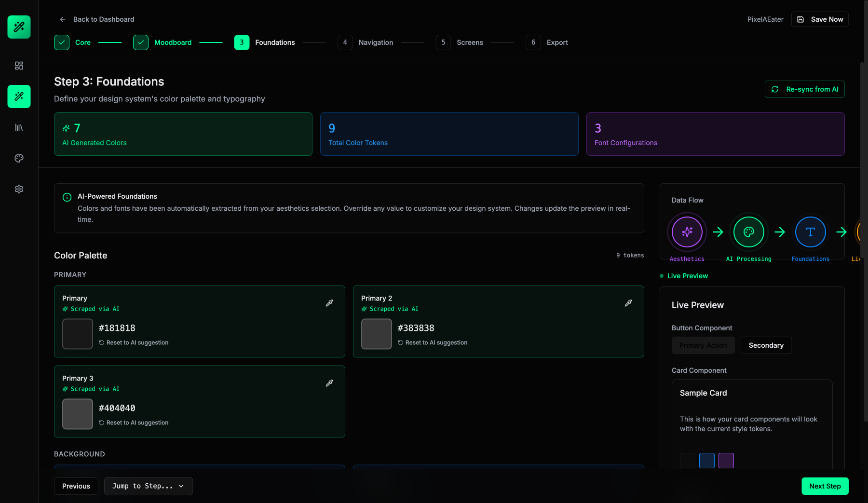This screenshot has width=868, height=503.
Task: Click the save disk icon
Action: (x=800, y=19)
